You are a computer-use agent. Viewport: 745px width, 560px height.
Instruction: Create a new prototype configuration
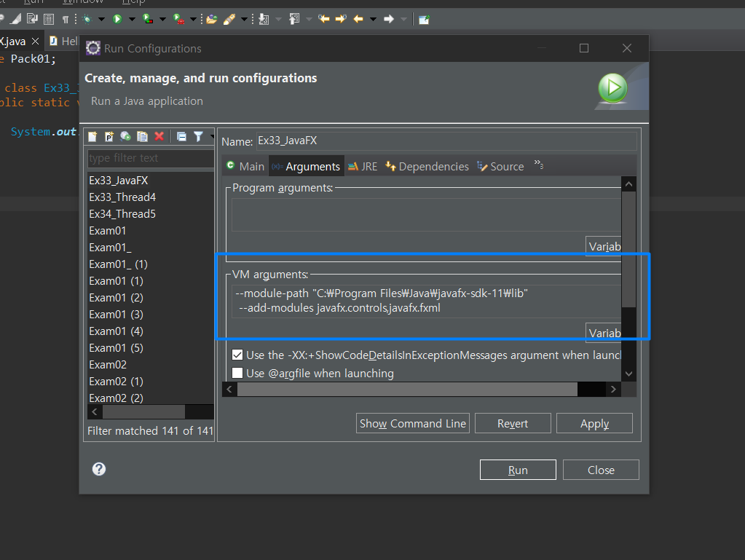point(109,137)
